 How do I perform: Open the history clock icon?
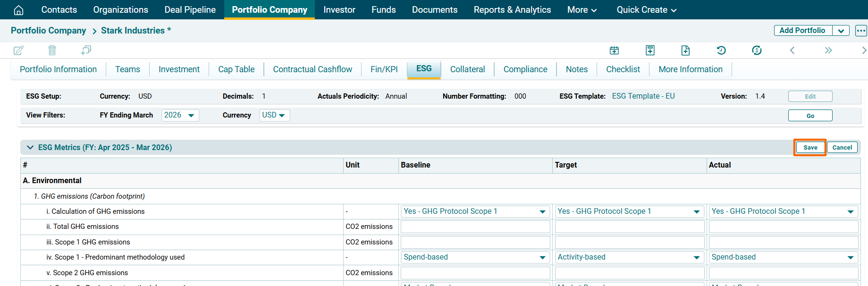(x=721, y=50)
